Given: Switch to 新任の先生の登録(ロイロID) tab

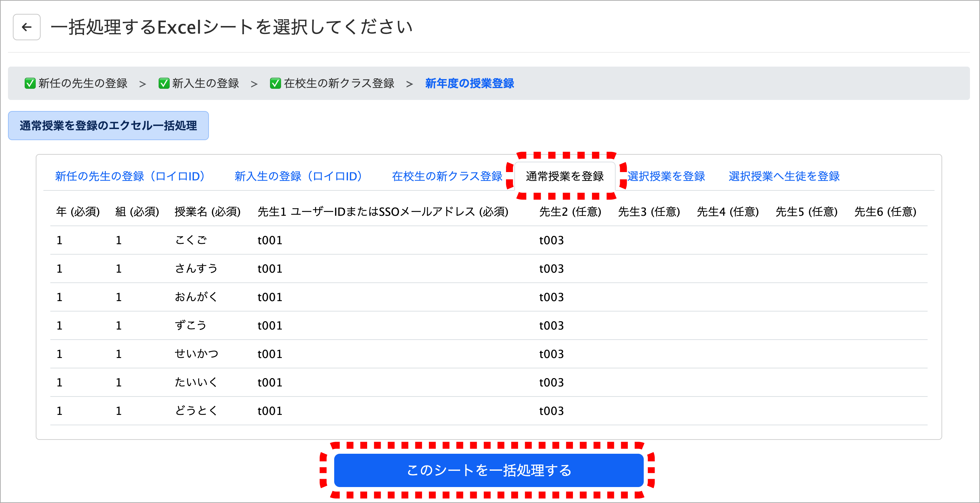Looking at the screenshot, I should [131, 176].
